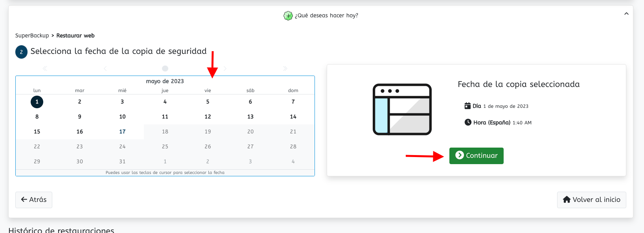Select May 10 backup date
This screenshot has height=233, width=644.
pyautogui.click(x=122, y=117)
